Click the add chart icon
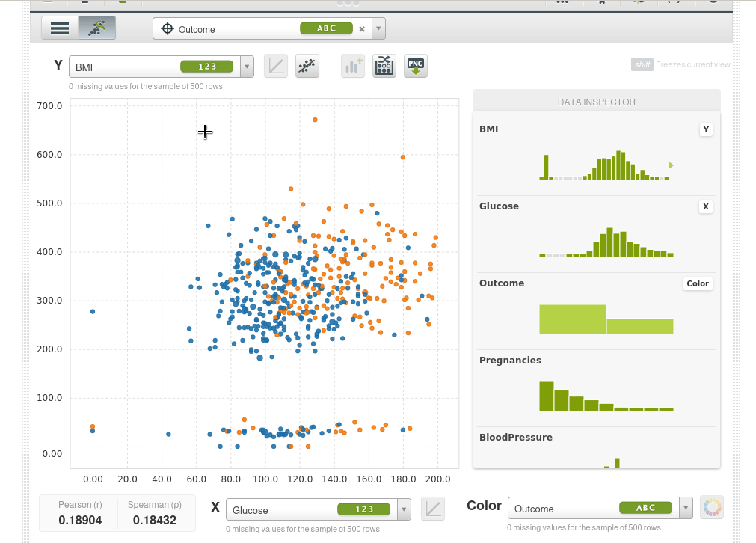 point(353,67)
